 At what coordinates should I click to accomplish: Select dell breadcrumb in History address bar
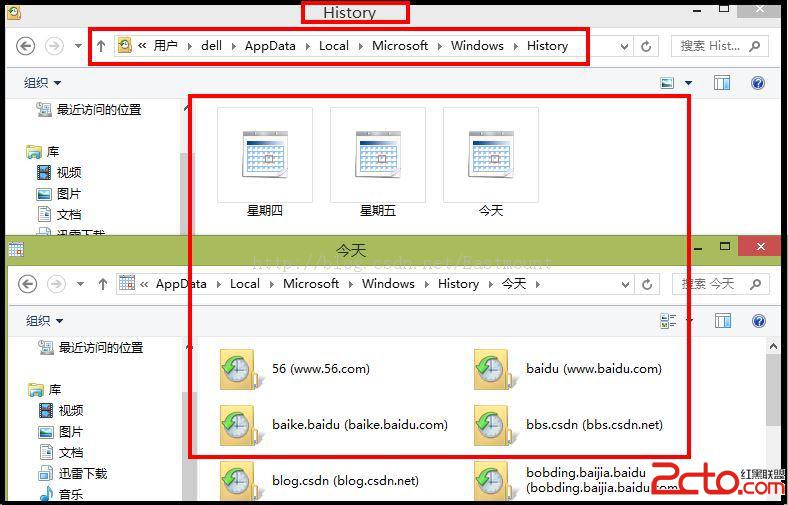click(x=211, y=46)
